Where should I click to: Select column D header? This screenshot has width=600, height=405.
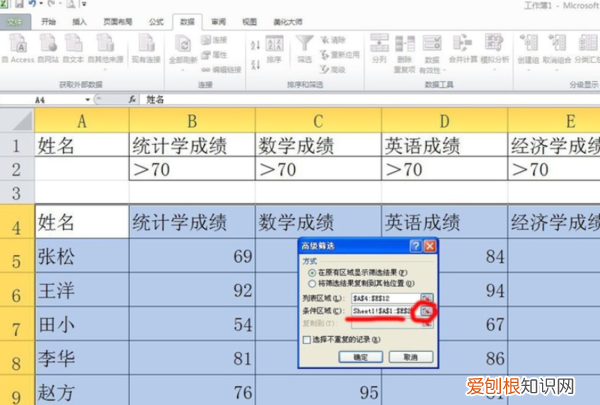pyautogui.click(x=445, y=121)
